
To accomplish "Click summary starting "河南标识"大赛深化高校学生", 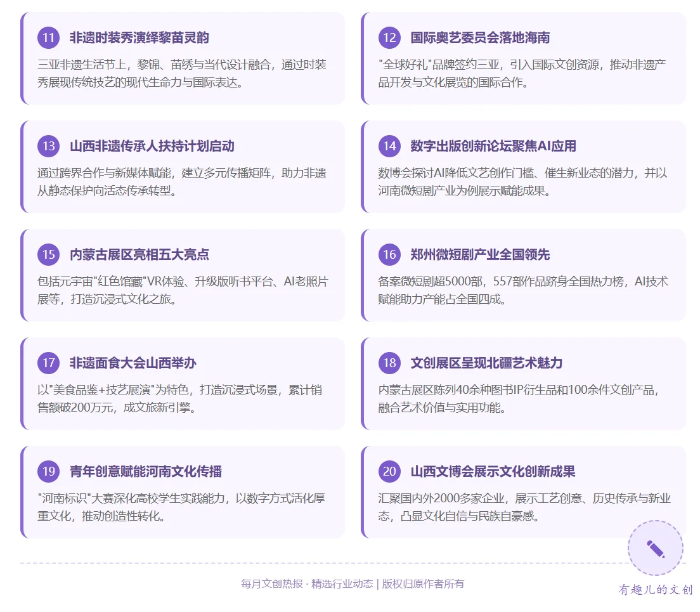I will click(x=181, y=507).
